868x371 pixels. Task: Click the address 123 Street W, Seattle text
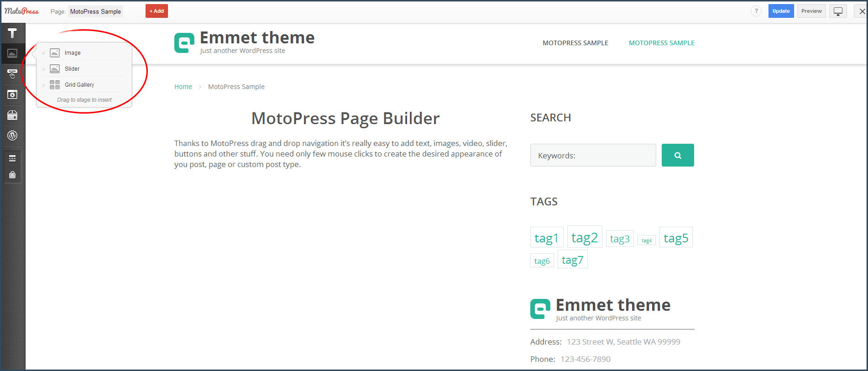623,342
